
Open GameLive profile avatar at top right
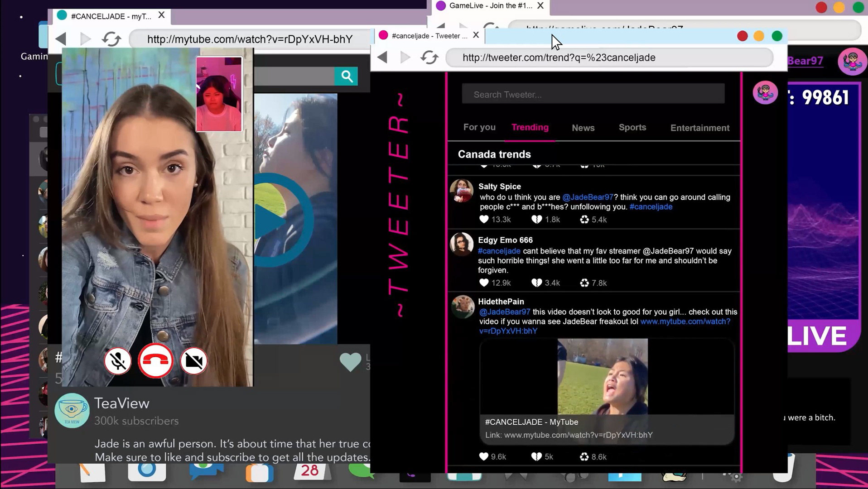852,61
